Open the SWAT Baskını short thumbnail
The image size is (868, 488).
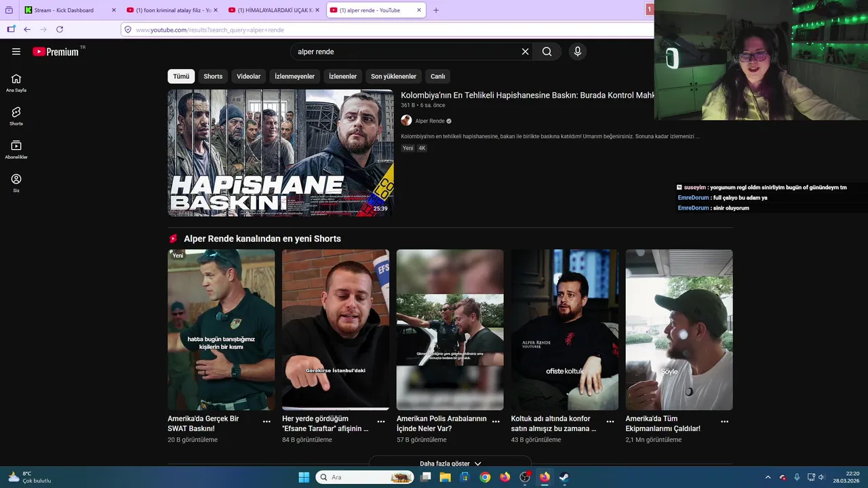pos(221,329)
